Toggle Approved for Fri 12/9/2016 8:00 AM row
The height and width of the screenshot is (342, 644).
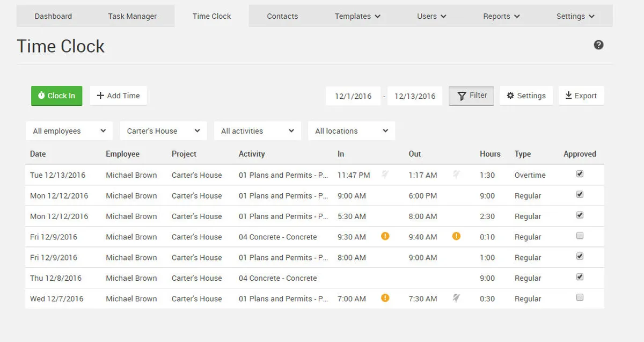[580, 256]
